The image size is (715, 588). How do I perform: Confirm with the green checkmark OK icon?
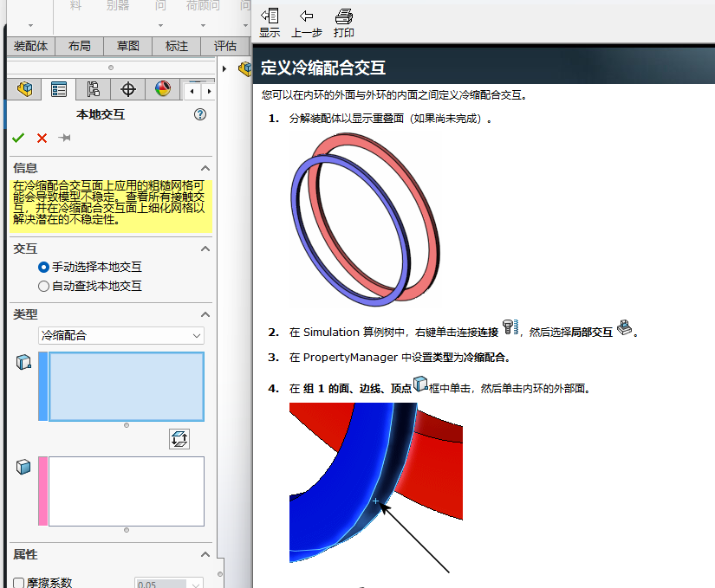click(x=18, y=139)
